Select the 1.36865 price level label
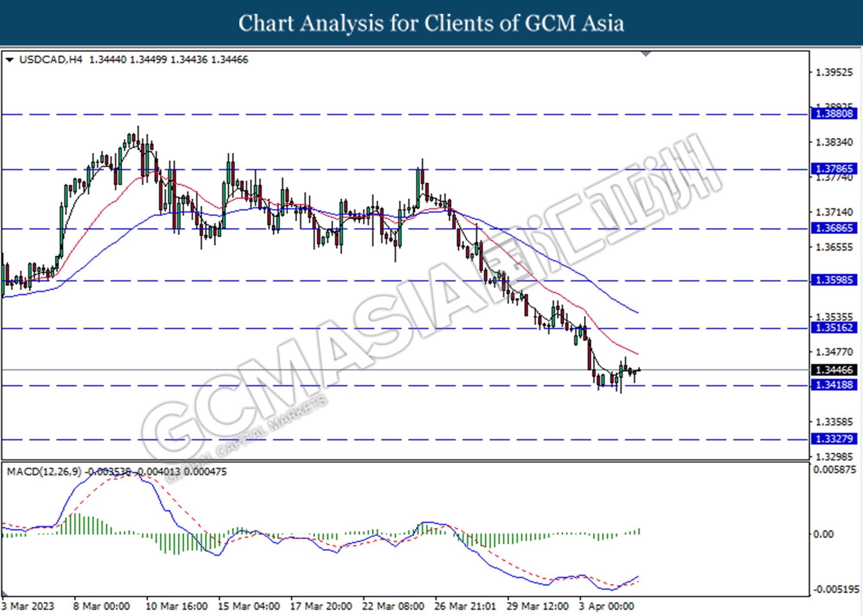863x616 pixels. click(834, 228)
